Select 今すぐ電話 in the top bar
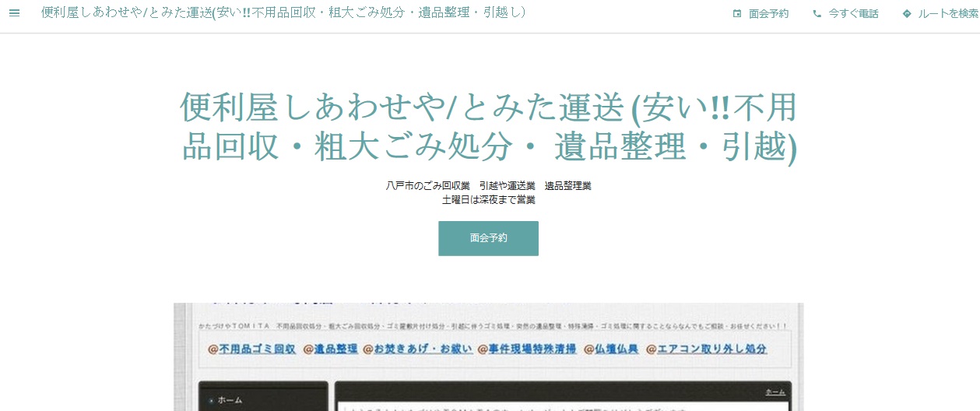980x411 pixels. [x=853, y=14]
